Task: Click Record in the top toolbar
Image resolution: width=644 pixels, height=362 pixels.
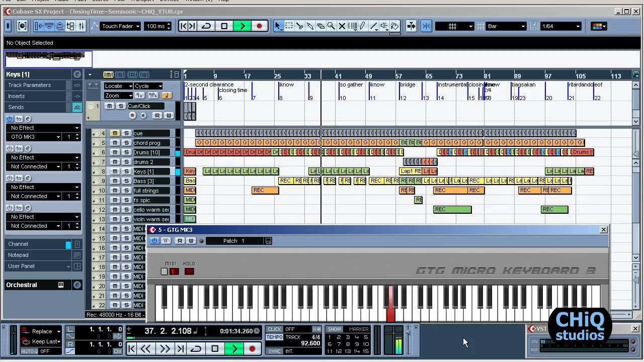Action: tap(259, 26)
